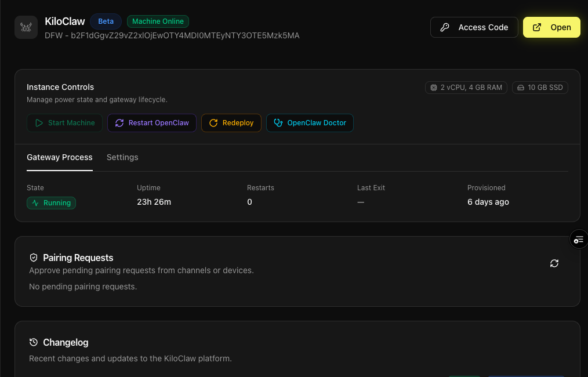This screenshot has width=588, height=377.
Task: Expand the floating panel on the right edge
Action: [x=578, y=239]
